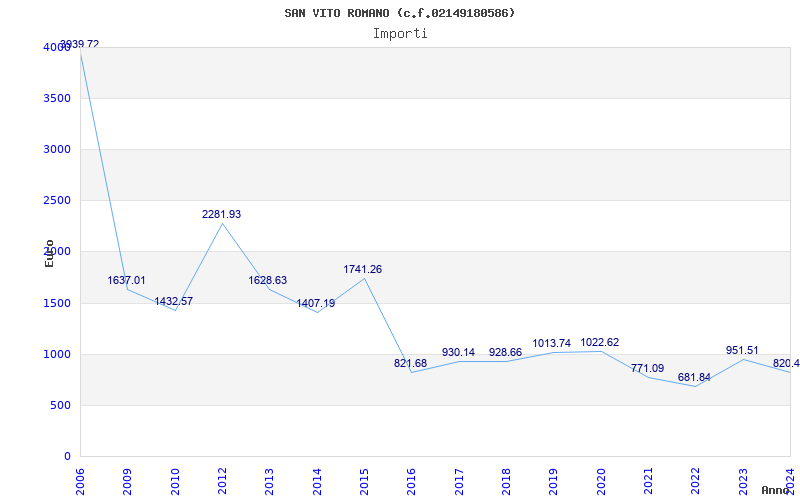Screen dimensions: 800x500
Task: Select the 3500 y-axis tick label
Action: coord(57,98)
